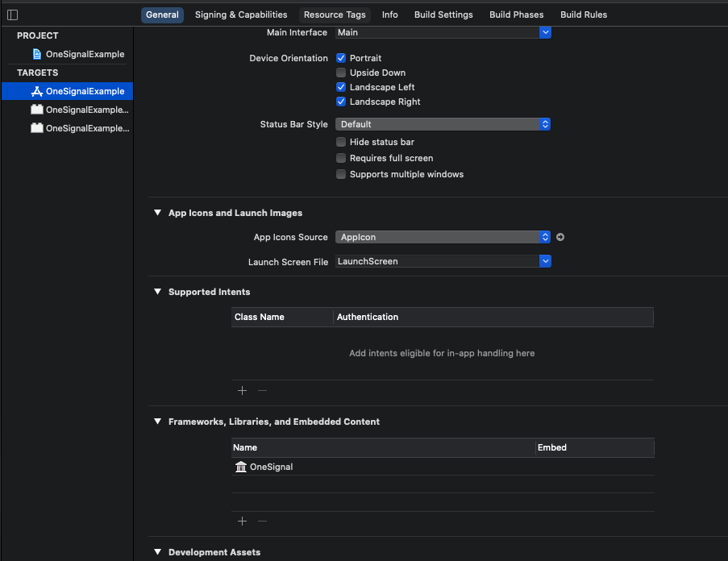Collapse App Icons and Launch Images section

pyautogui.click(x=158, y=213)
